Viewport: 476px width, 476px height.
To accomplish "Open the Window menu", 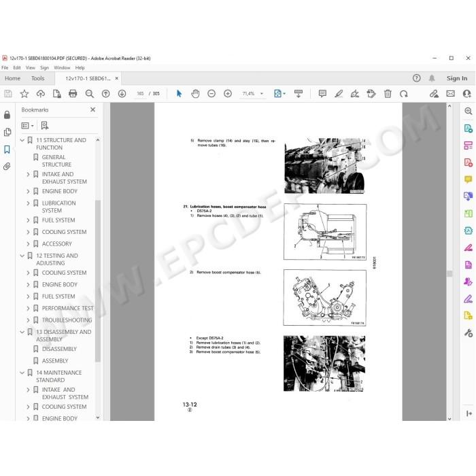I will [x=62, y=68].
